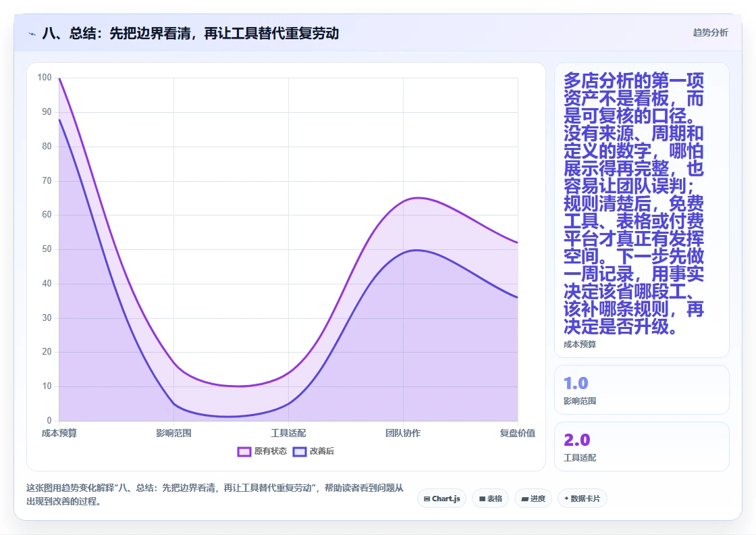Click the 团队协作 x-axis label

point(403,433)
